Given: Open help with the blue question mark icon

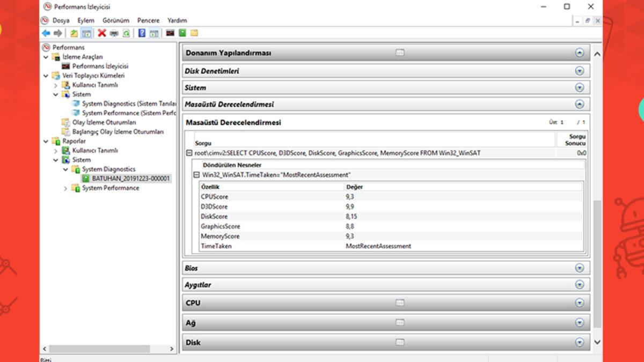Looking at the screenshot, I should pyautogui.click(x=142, y=33).
